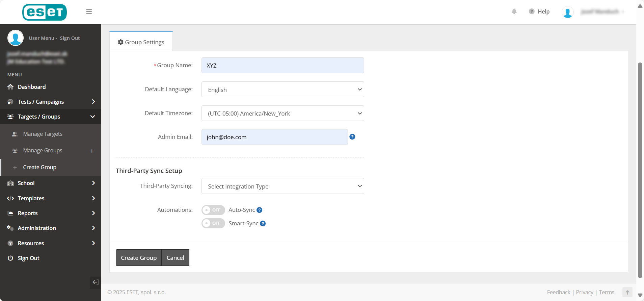Click the notifications bell icon

(x=514, y=11)
